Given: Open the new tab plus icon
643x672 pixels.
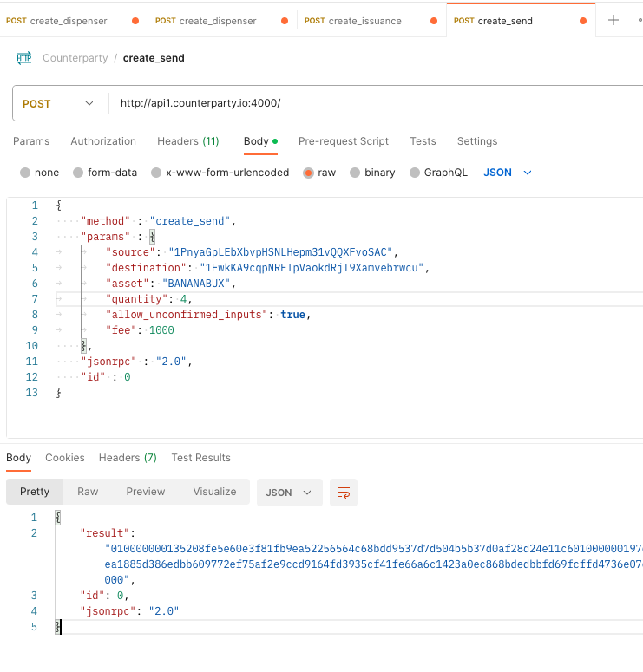Looking at the screenshot, I should click(x=613, y=20).
